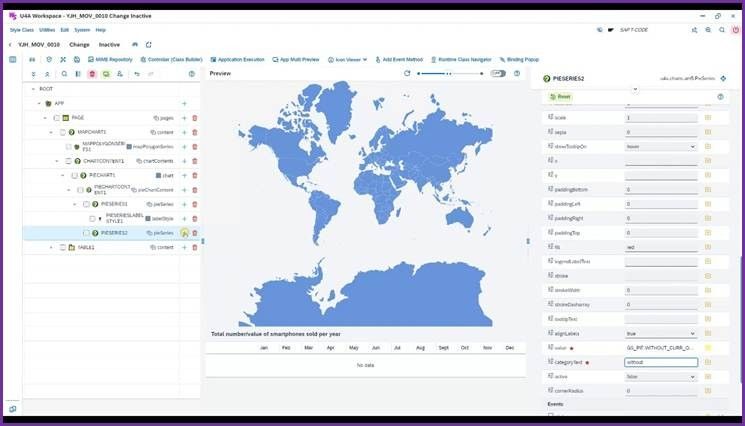Click the sidebar panel icon at far left
The image size is (745, 426).
click(x=13, y=59)
